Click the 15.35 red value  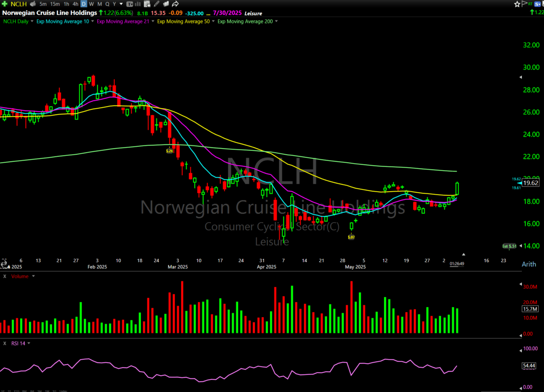pos(158,13)
